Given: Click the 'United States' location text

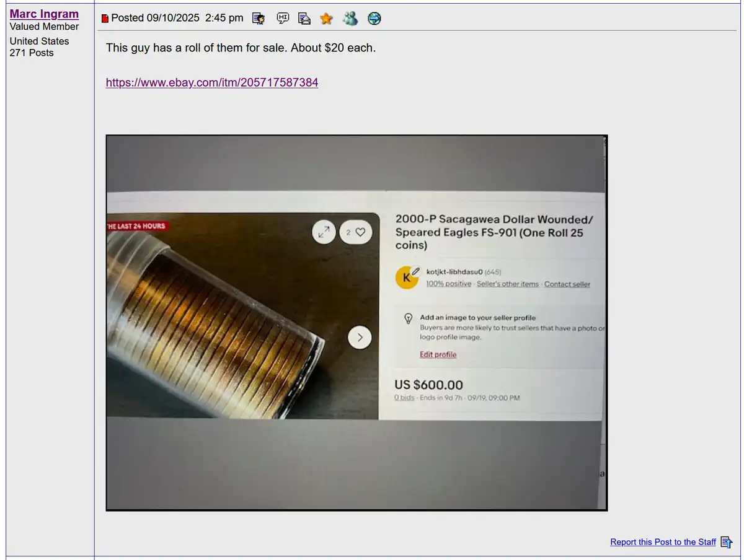Looking at the screenshot, I should pyautogui.click(x=39, y=41).
